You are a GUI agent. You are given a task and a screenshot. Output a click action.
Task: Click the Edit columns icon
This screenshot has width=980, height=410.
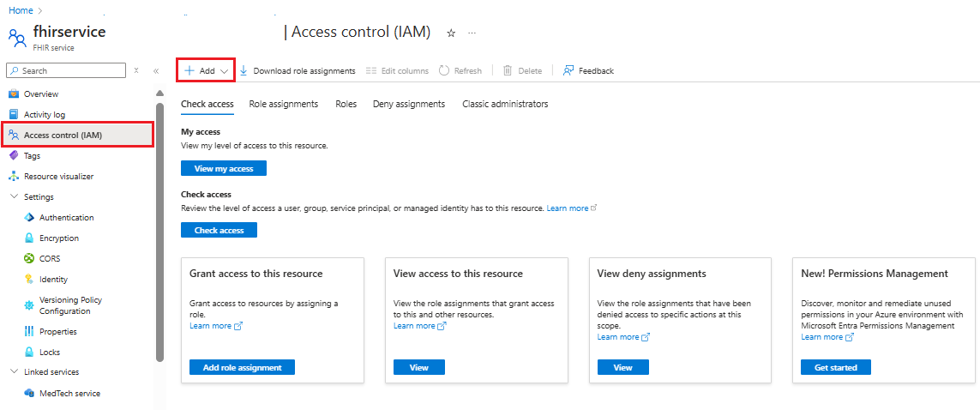click(x=371, y=70)
